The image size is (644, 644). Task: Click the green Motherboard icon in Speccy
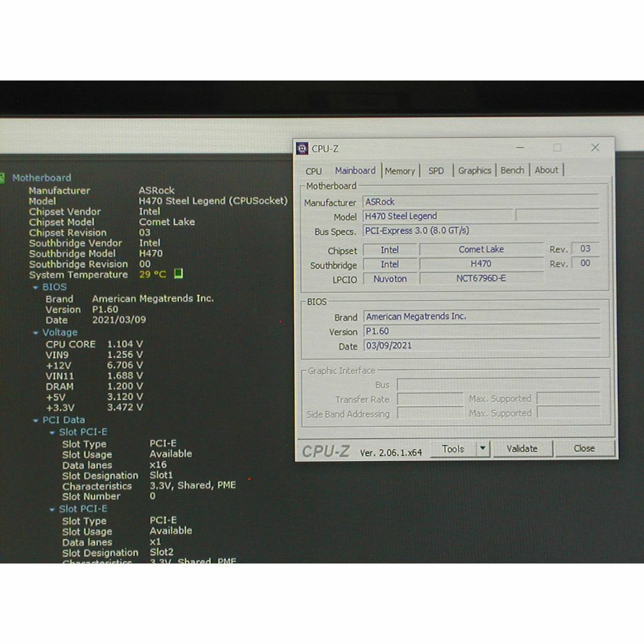click(x=2, y=178)
